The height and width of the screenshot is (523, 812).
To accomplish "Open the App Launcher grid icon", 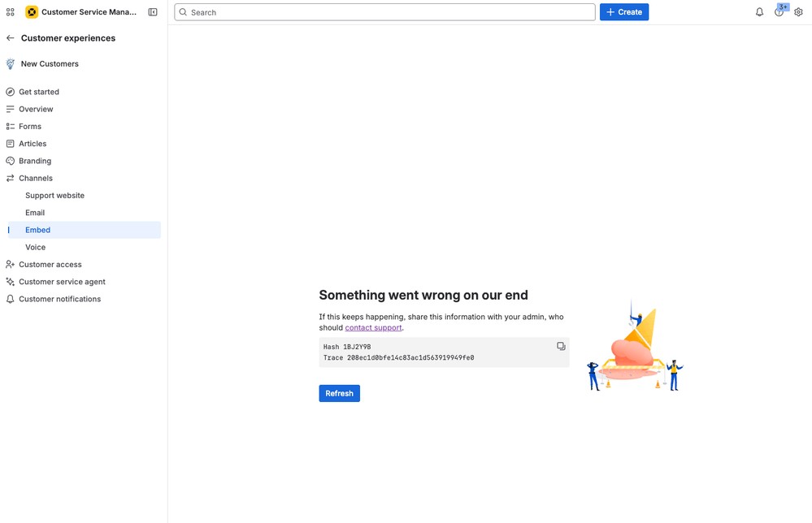I will [10, 11].
